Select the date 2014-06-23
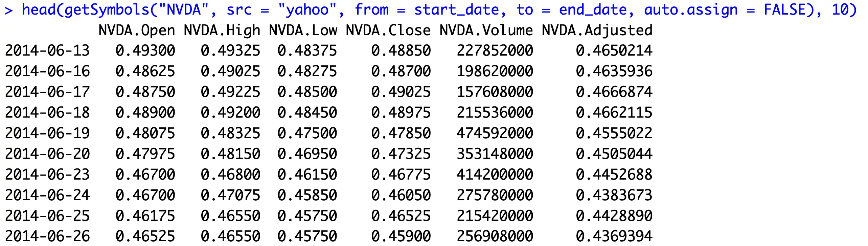Screen dimensions: 868x246 point(47,175)
